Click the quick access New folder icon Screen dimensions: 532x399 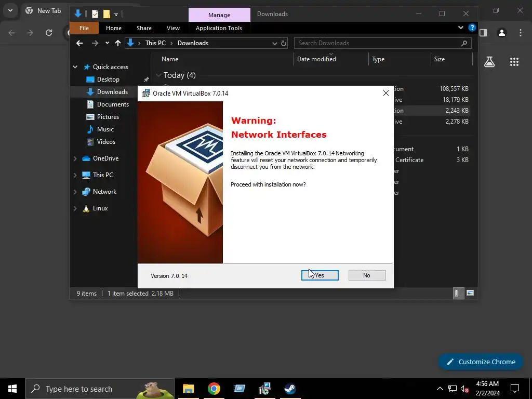click(107, 14)
